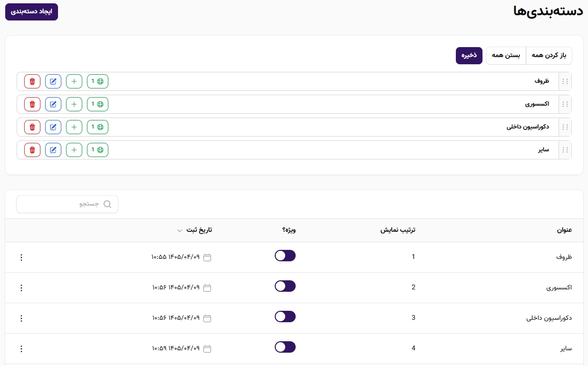Click the دکوراسیون داخلی tree item name
The image size is (588, 366).
pyautogui.click(x=528, y=127)
